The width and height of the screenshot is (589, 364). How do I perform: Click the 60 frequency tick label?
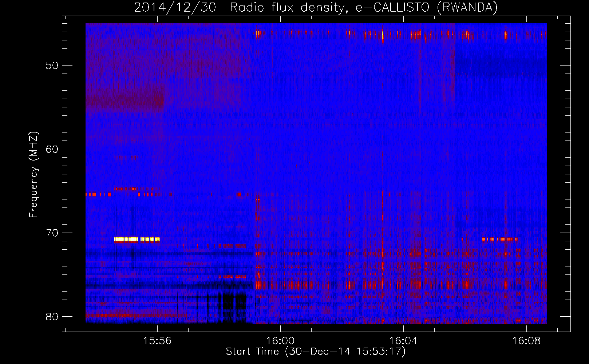pos(52,149)
